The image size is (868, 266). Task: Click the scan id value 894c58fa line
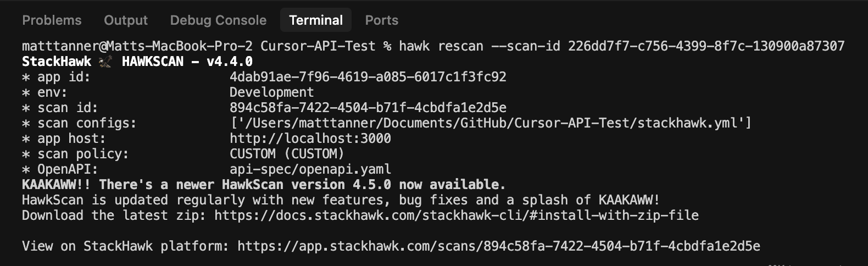click(x=368, y=108)
